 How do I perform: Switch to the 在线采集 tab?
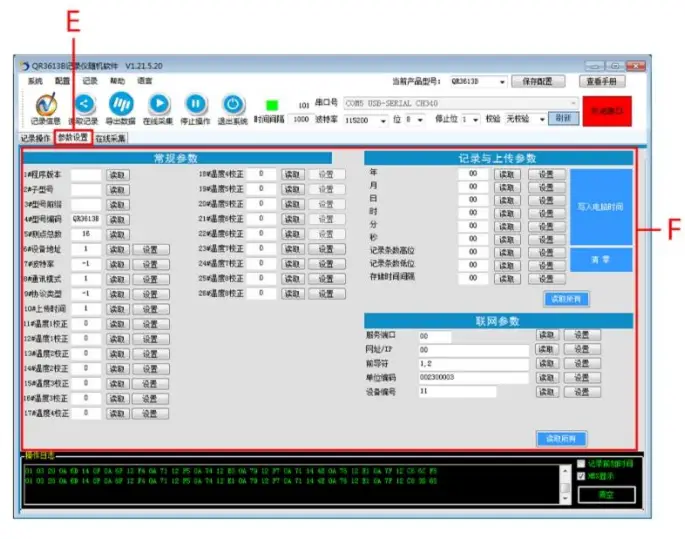[111, 138]
